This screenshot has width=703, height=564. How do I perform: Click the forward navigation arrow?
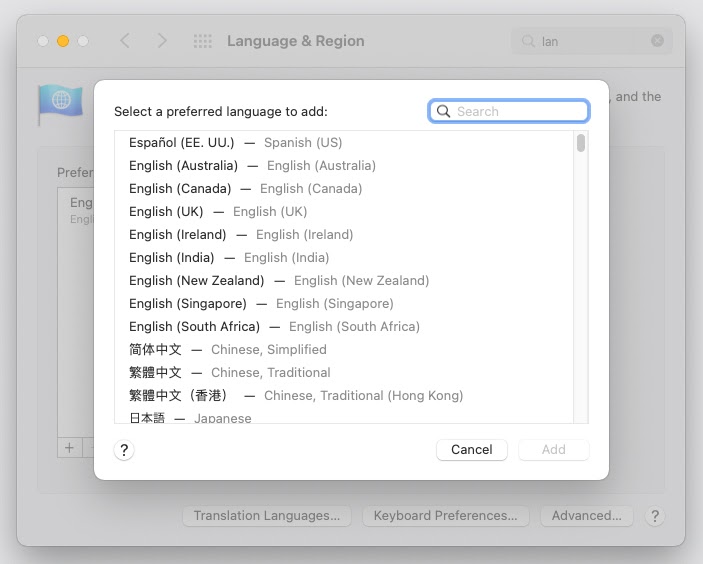pos(162,41)
